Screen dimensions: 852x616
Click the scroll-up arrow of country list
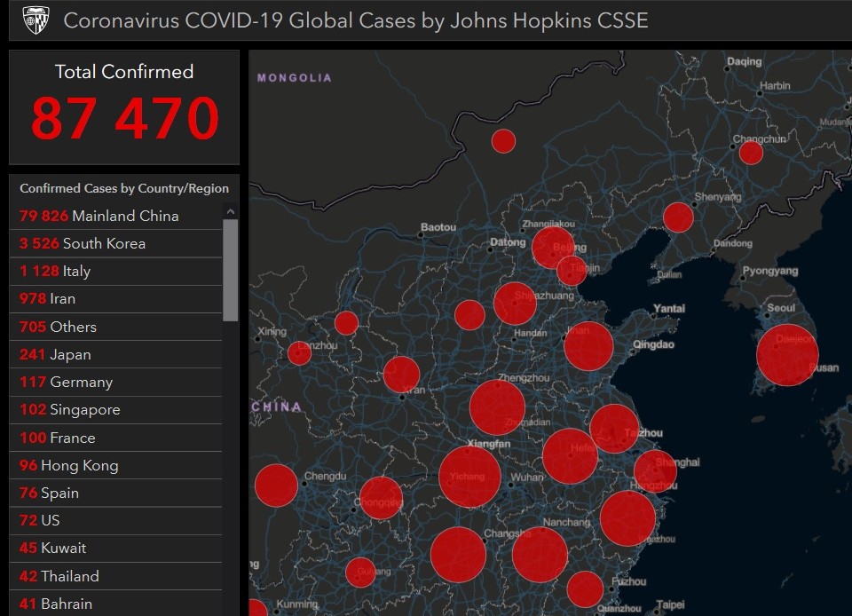point(231,211)
